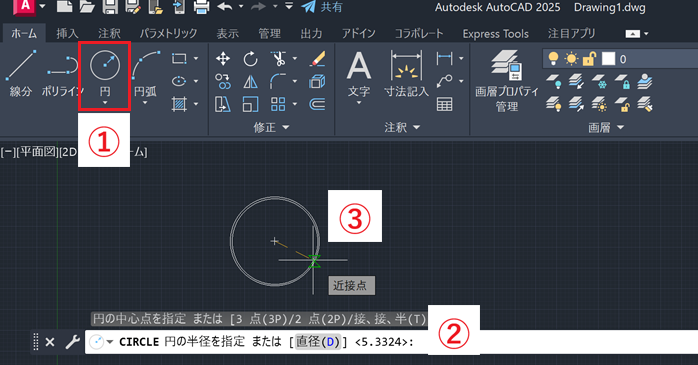Click Turn All Layers On icon

(554, 104)
